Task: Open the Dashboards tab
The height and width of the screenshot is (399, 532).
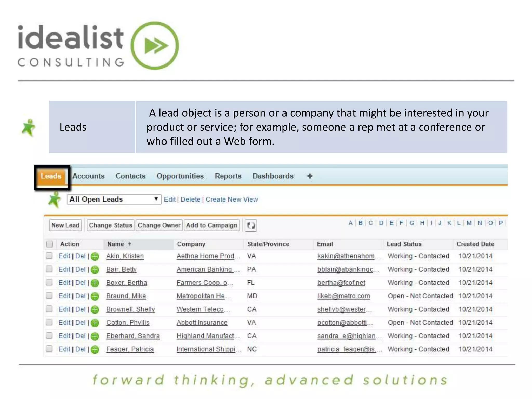Action: [x=273, y=176]
